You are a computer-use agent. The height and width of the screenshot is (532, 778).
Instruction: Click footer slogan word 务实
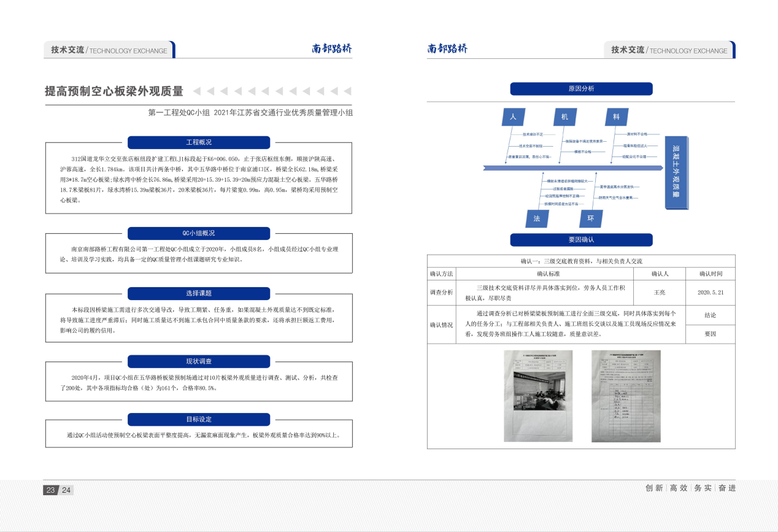click(703, 488)
